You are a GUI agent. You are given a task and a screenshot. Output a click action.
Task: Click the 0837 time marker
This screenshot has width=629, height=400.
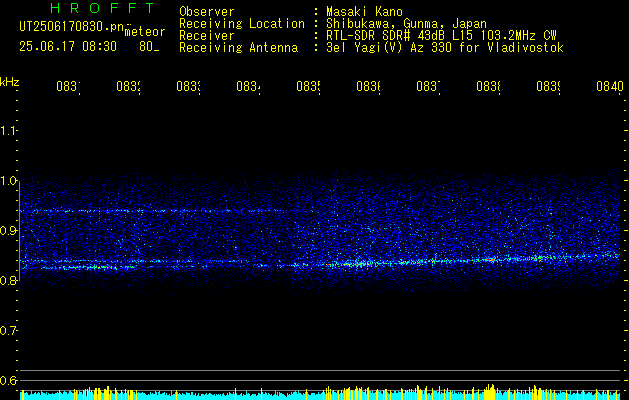click(428, 87)
